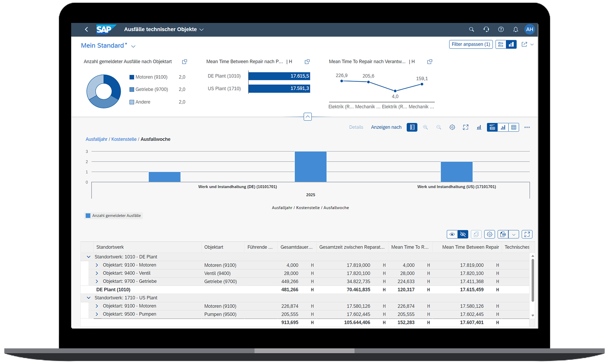Open table settings gear above Standortwerk table
The width and height of the screenshot is (609, 364).
[489, 235]
